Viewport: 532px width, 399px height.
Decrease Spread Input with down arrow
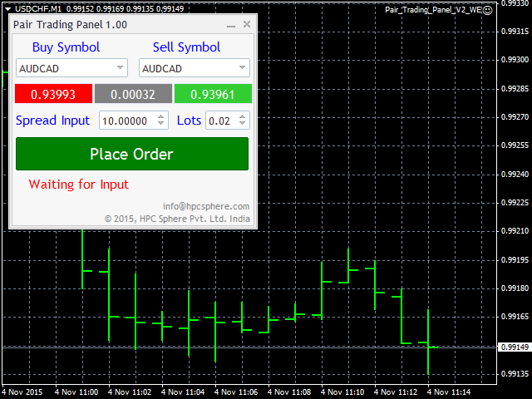(160, 124)
